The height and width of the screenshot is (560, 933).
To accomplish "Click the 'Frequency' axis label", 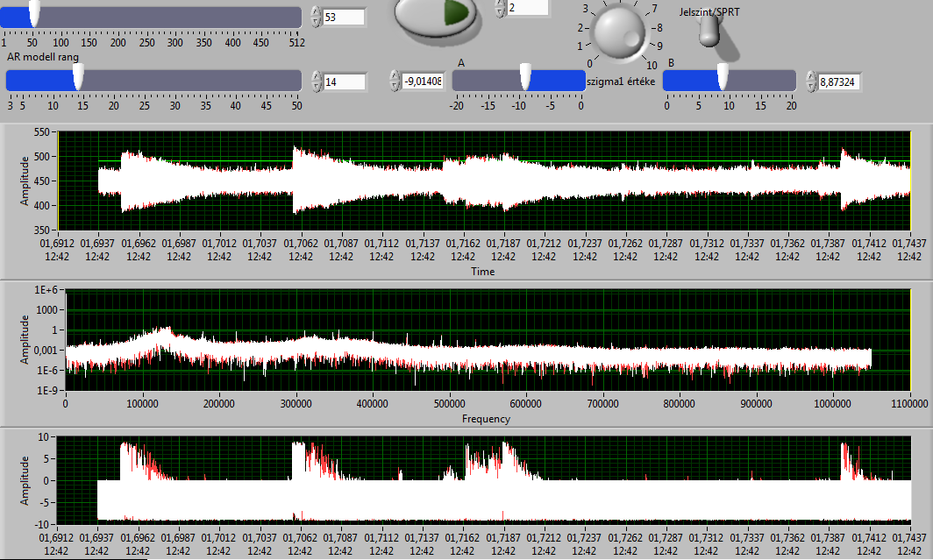I will click(x=486, y=419).
